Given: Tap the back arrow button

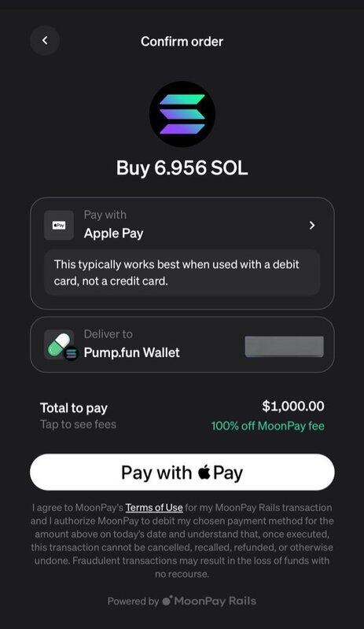Looking at the screenshot, I should click(45, 41).
